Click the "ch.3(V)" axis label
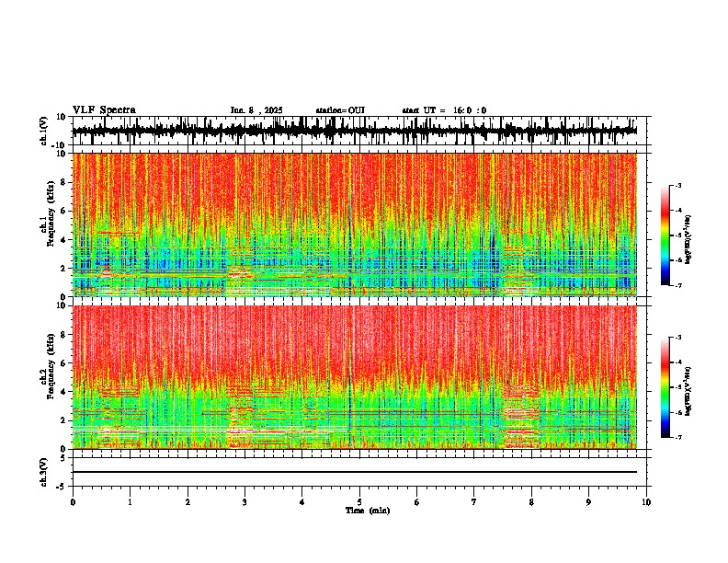 pyautogui.click(x=45, y=472)
